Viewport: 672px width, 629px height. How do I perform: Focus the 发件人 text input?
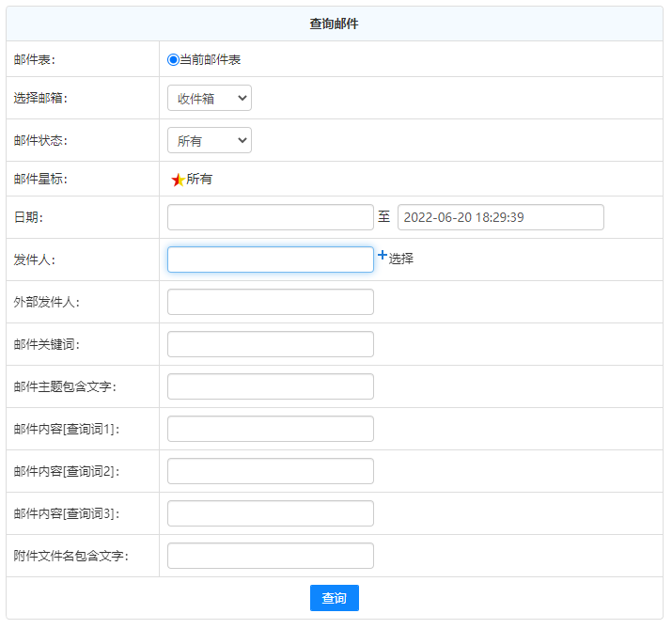pyautogui.click(x=270, y=259)
